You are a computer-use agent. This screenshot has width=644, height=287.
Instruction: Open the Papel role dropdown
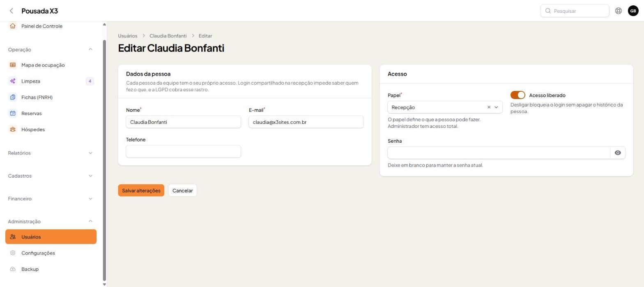point(445,107)
